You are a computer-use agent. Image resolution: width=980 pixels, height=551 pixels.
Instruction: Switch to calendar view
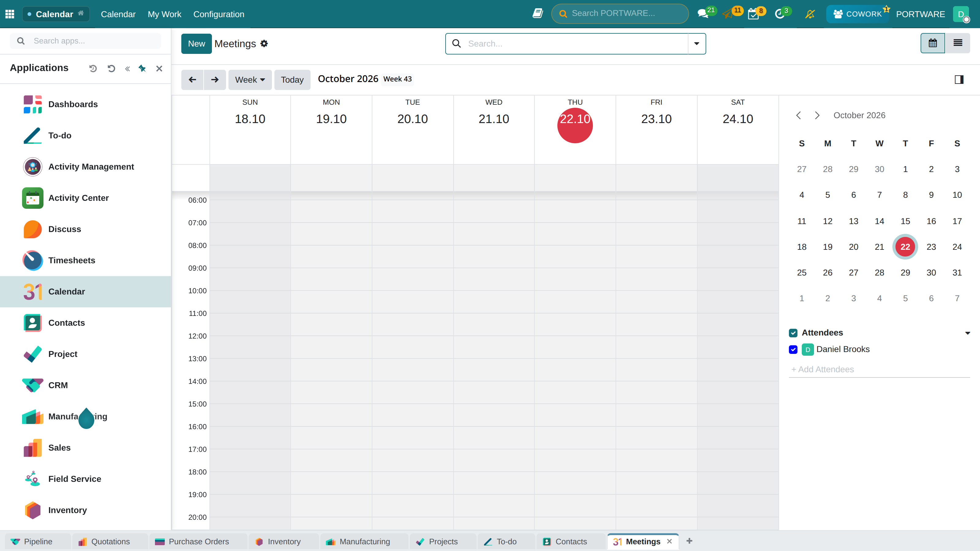tap(933, 43)
